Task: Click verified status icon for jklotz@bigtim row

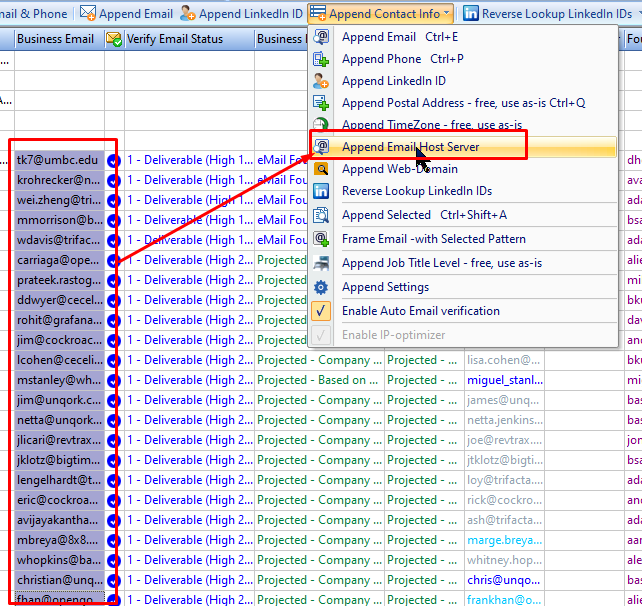Action: pyautogui.click(x=113, y=461)
